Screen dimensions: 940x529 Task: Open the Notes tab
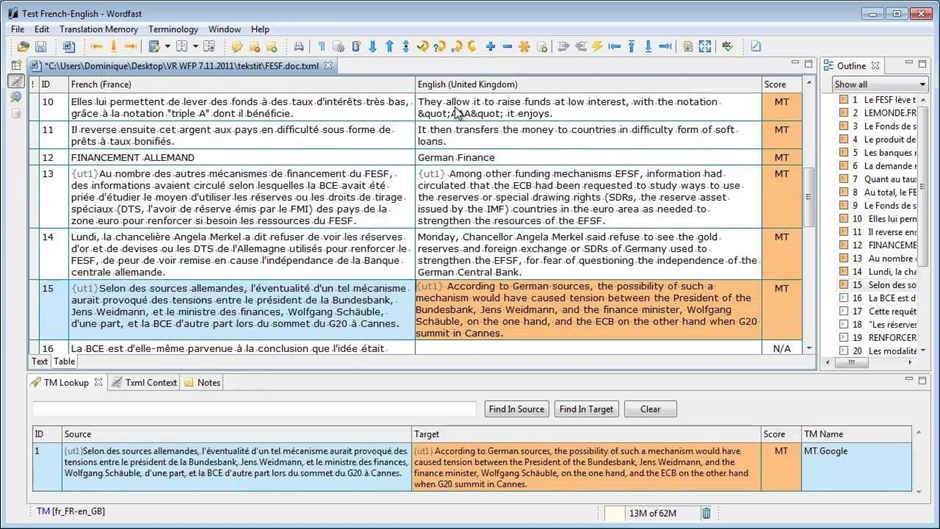[203, 383]
